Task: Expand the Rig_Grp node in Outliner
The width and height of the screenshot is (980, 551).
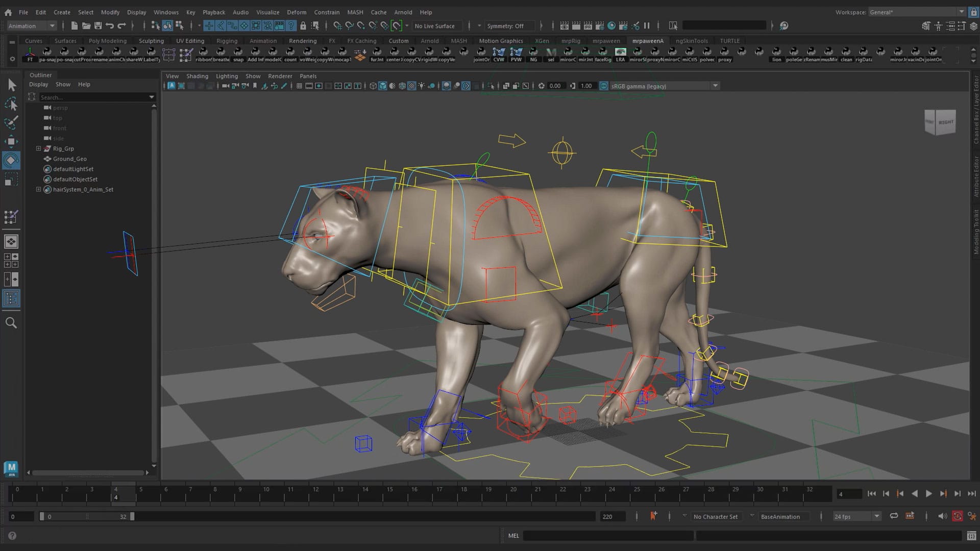Action: coord(39,148)
